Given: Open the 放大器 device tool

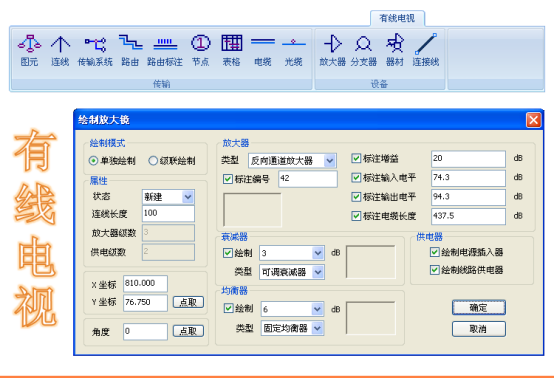Looking at the screenshot, I should coord(333,51).
